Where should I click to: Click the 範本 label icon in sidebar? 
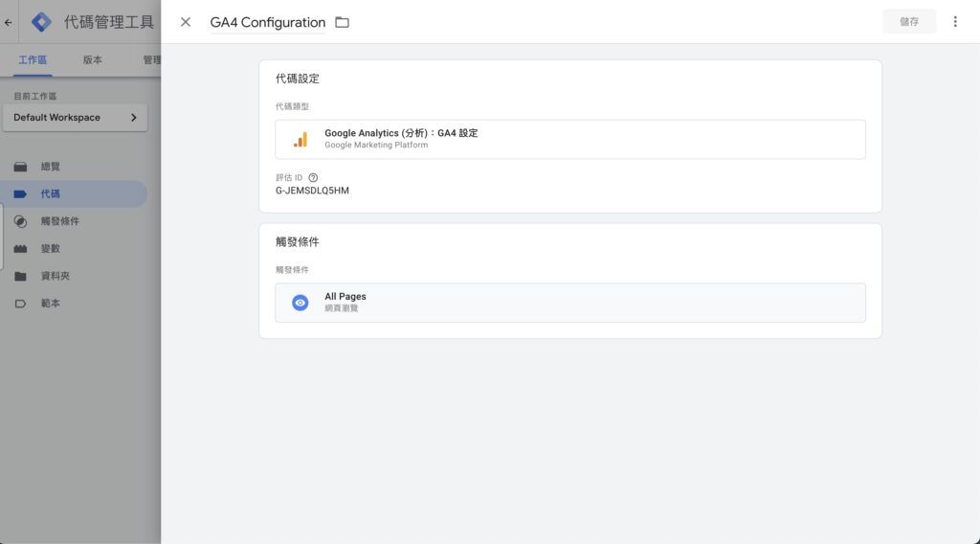(x=21, y=304)
